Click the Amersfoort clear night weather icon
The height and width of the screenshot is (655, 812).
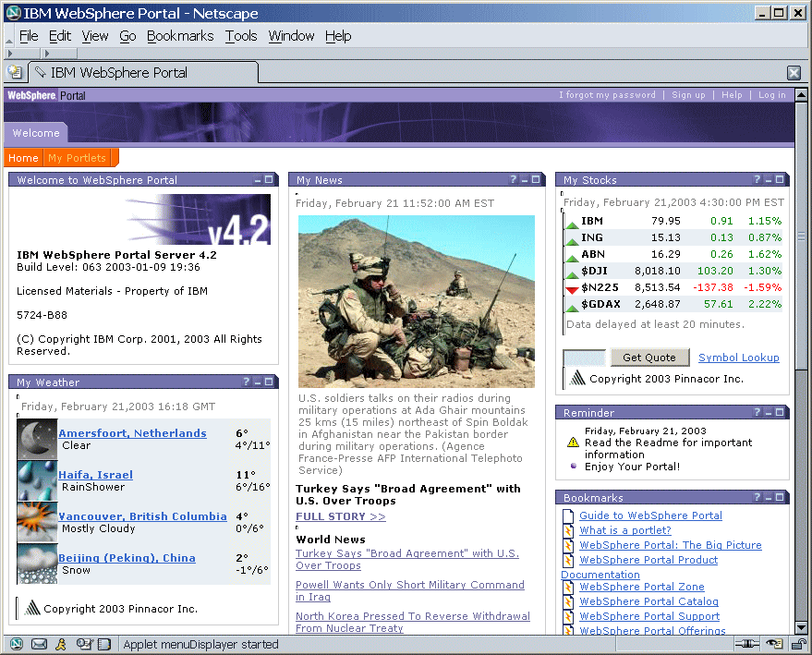coord(37,439)
